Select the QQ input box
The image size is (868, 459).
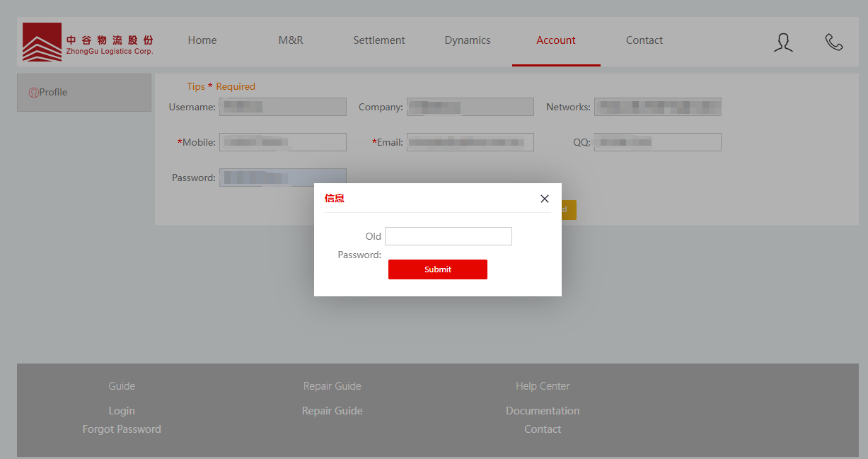658,142
